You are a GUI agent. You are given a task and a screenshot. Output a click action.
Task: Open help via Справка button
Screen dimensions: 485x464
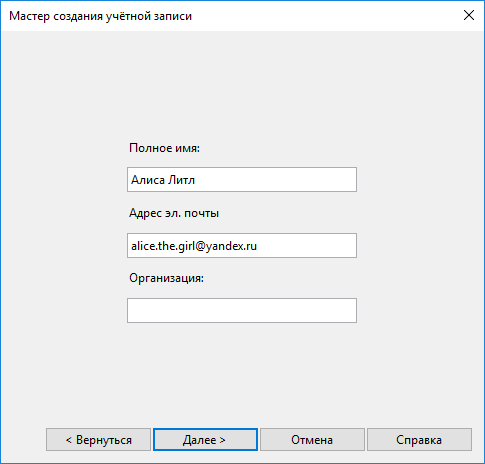(419, 440)
